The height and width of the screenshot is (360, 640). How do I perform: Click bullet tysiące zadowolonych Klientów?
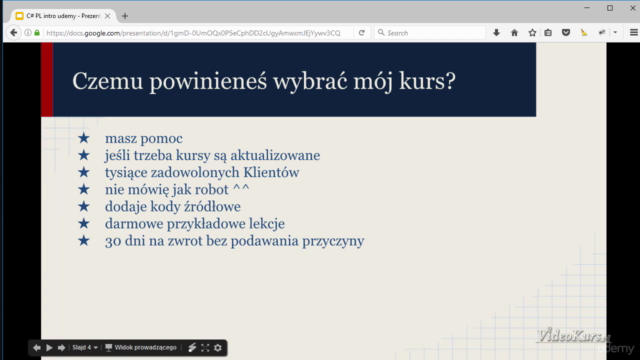point(202,173)
